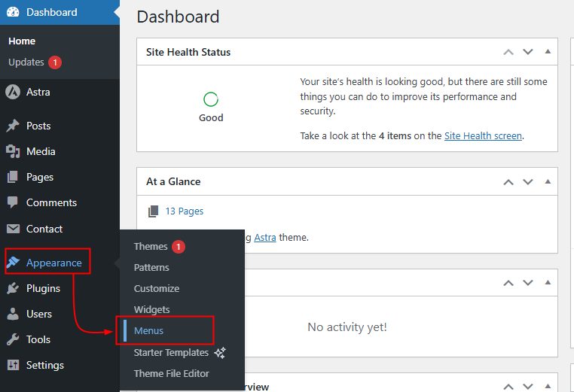Follow the Site Health screen link
574x392 pixels.
click(483, 135)
